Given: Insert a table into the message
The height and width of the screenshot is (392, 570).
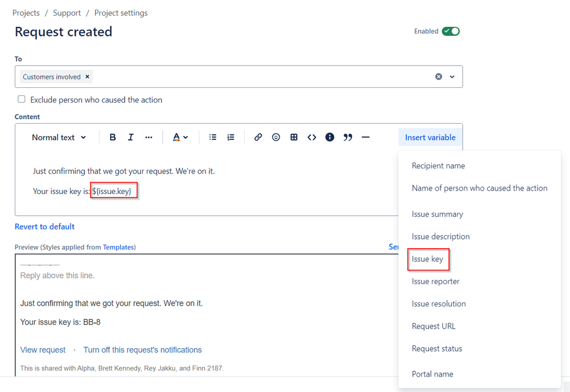Looking at the screenshot, I should (293, 137).
